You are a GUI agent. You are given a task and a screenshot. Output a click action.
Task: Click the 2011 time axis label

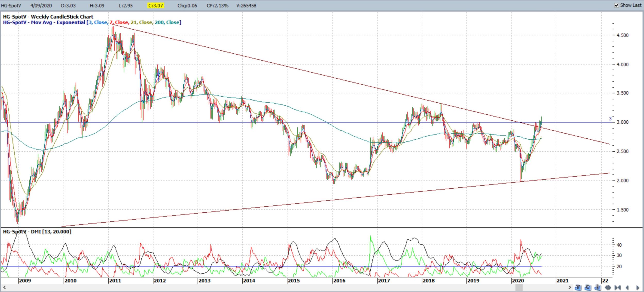115,281
